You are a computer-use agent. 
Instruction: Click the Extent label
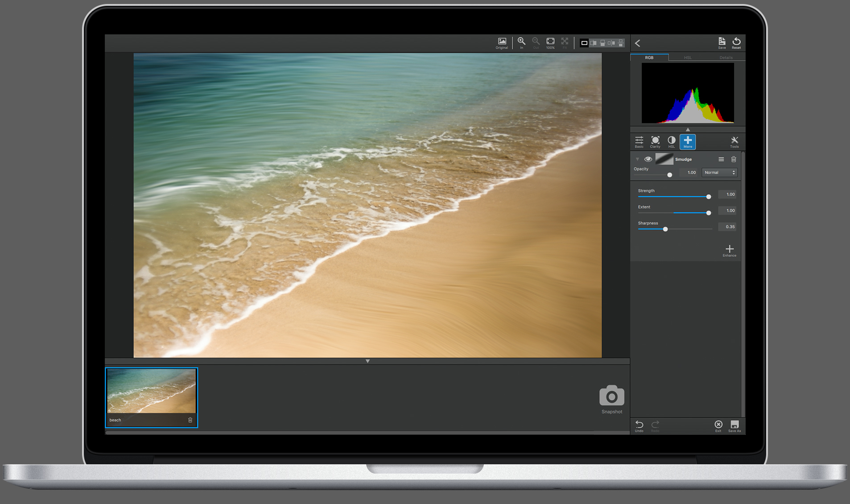[x=644, y=207]
